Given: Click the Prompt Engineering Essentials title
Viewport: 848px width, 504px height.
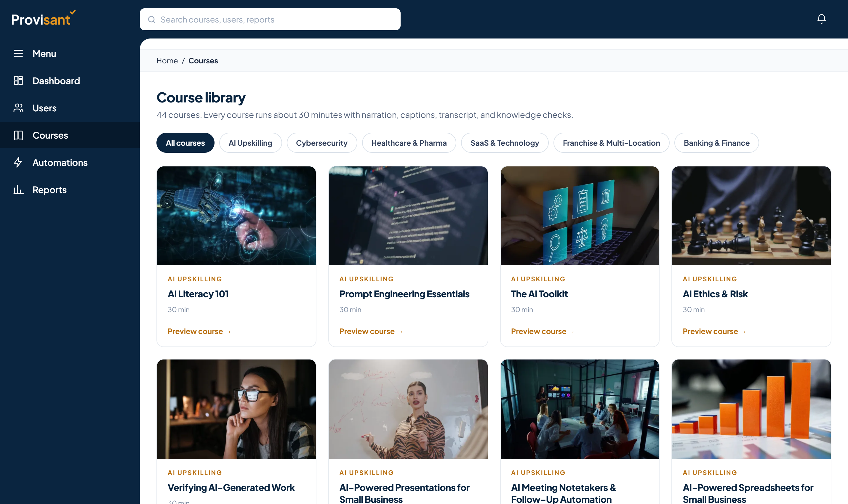Looking at the screenshot, I should (x=404, y=294).
